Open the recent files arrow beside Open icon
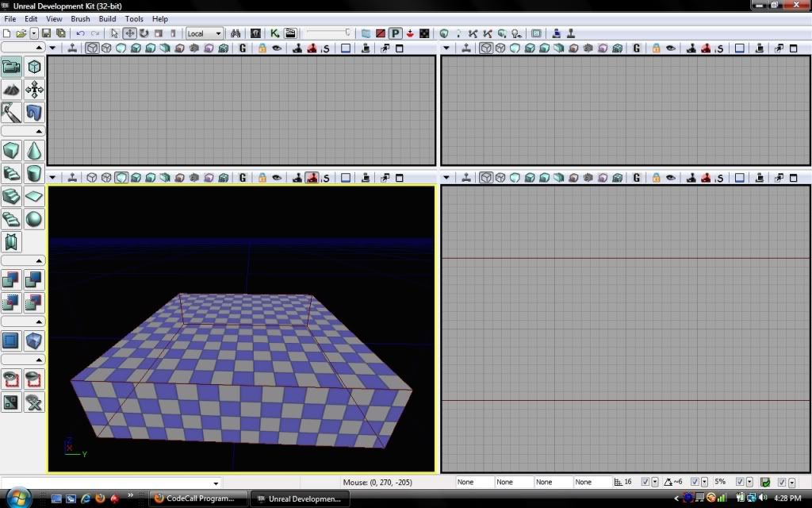The image size is (812, 508). [x=33, y=33]
